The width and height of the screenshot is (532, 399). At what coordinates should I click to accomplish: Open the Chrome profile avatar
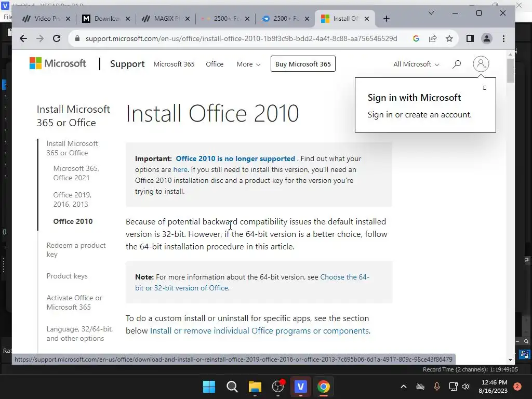[x=486, y=38]
